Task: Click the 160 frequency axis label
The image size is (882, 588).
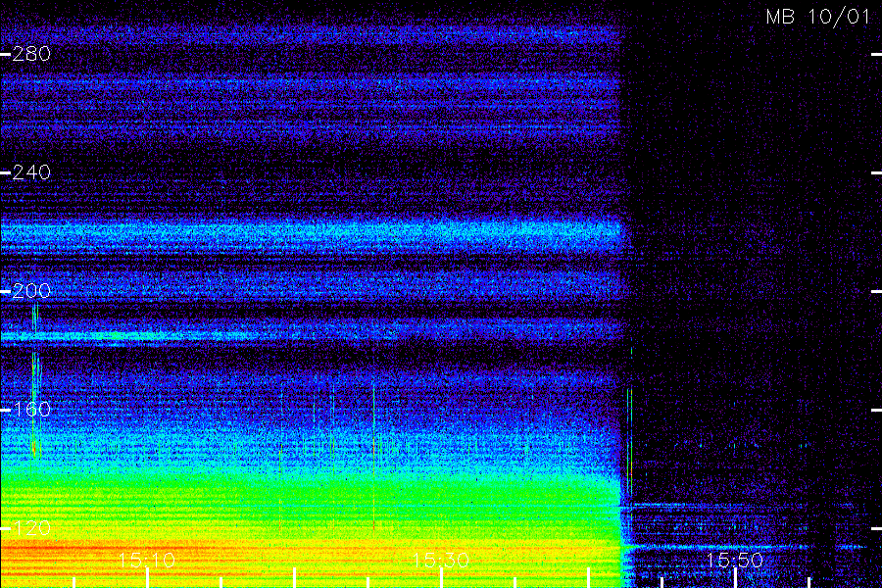Action: coord(31,409)
